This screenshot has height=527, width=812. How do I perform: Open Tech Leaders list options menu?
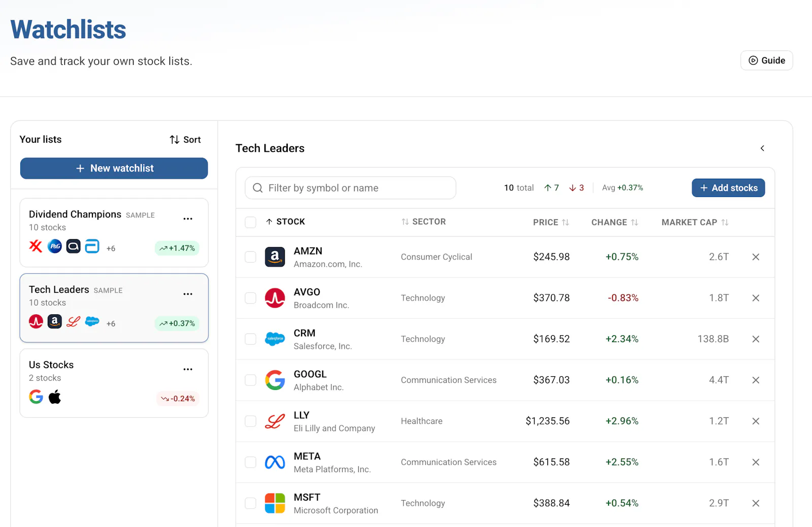coord(188,294)
